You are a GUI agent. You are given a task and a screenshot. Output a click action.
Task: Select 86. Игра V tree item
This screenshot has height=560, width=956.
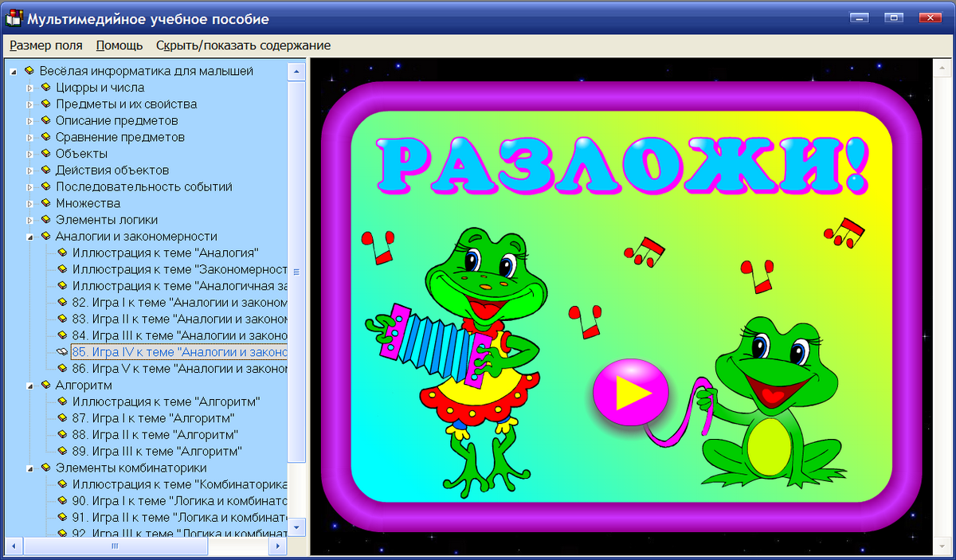point(179,369)
